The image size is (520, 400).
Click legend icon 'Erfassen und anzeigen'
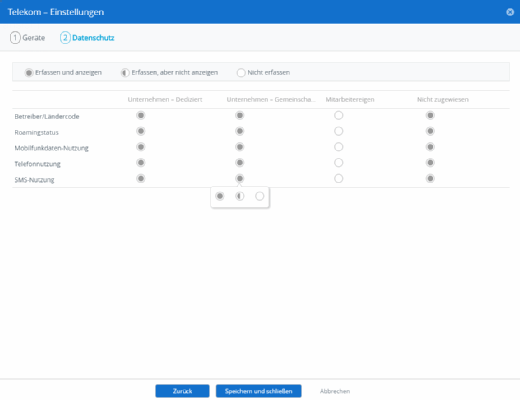pyautogui.click(x=29, y=73)
